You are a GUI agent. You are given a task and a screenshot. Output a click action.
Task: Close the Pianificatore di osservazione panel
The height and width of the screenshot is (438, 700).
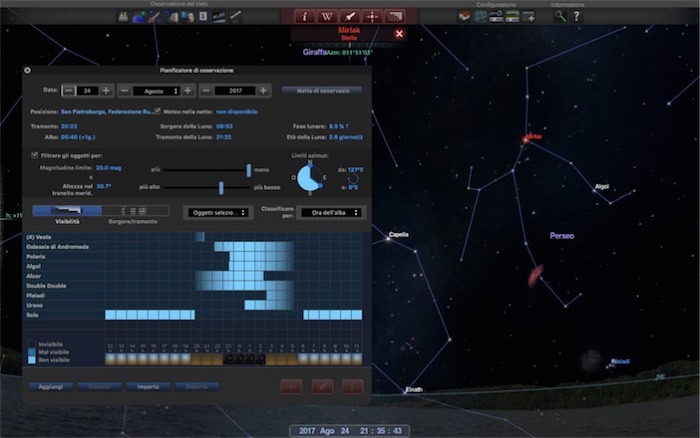click(x=28, y=70)
